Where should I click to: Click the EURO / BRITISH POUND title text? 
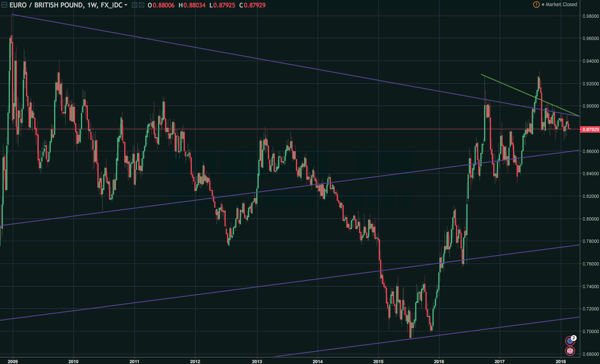click(46, 5)
